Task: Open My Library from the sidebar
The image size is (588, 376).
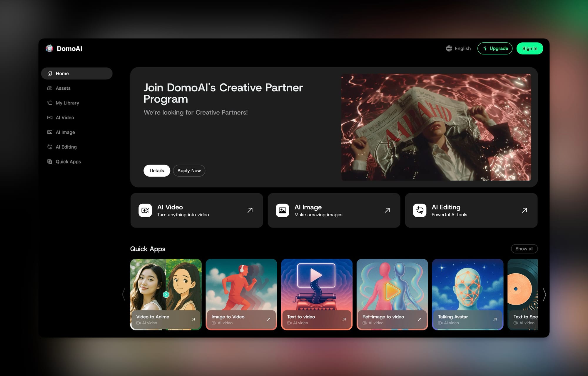Action: click(x=67, y=103)
